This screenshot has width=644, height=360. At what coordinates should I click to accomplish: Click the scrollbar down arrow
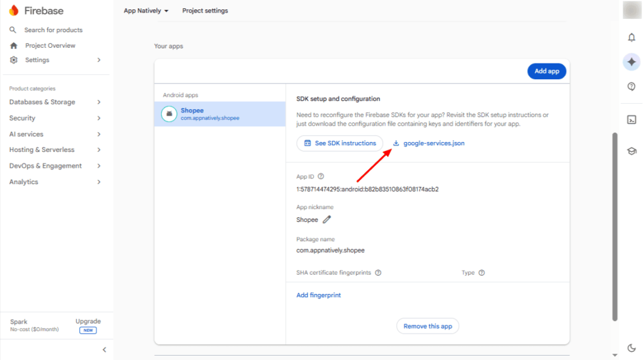click(614, 355)
